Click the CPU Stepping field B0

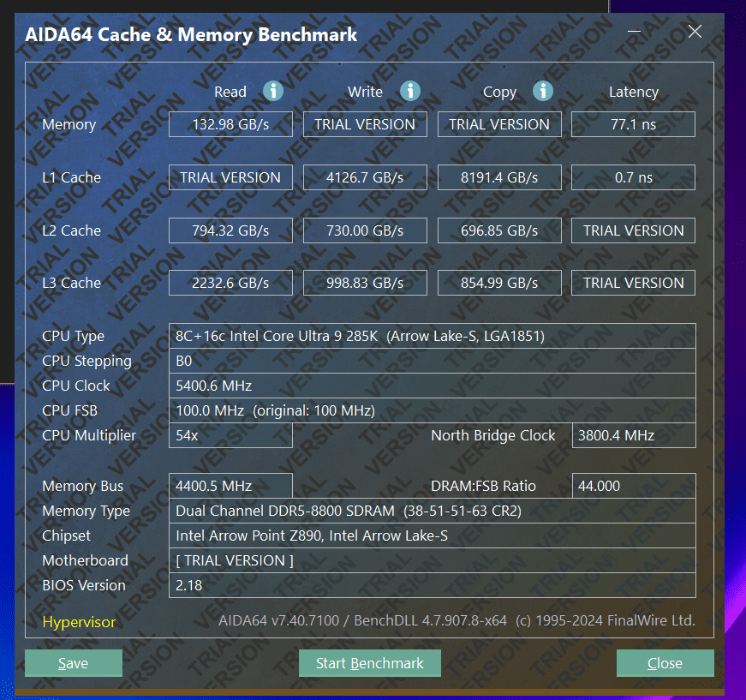click(x=432, y=361)
